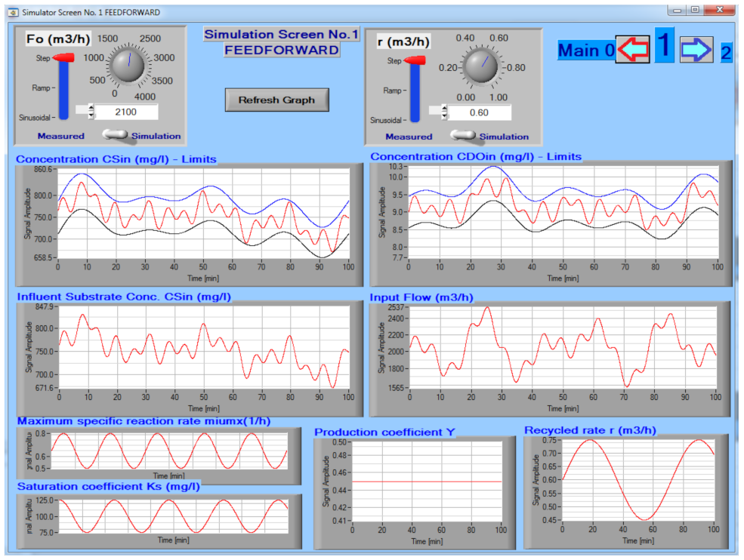Click the large screen number '1' indicator
This screenshot has height=560, width=744.
[664, 45]
